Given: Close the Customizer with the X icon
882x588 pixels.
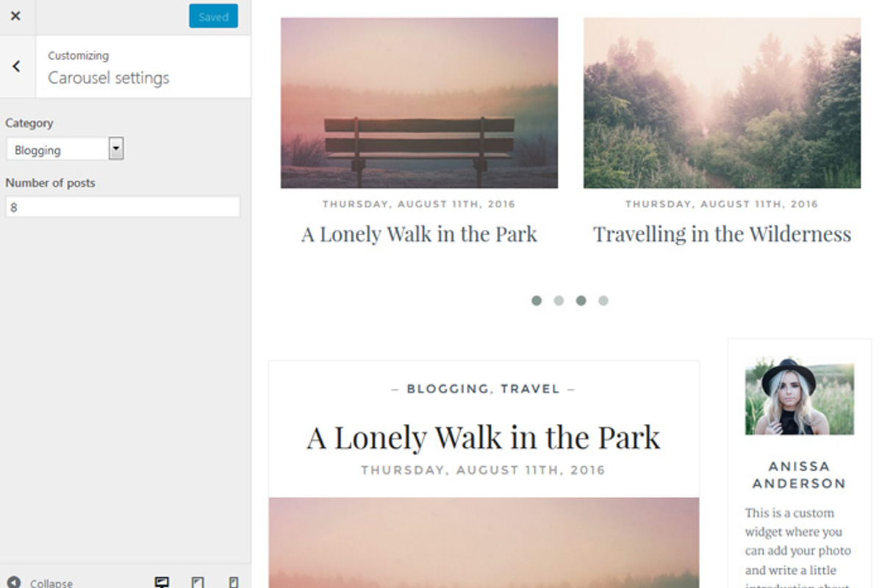Looking at the screenshot, I should coord(16,15).
